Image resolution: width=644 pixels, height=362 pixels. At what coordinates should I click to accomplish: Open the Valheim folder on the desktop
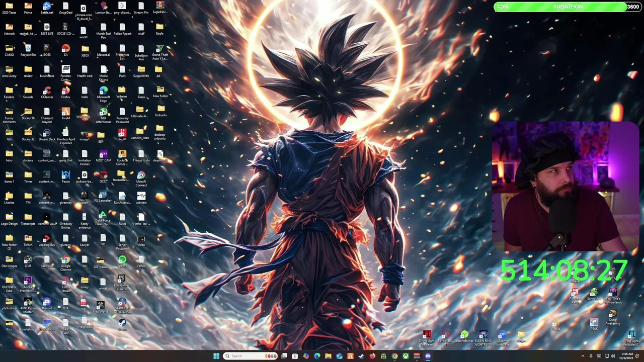point(122,93)
